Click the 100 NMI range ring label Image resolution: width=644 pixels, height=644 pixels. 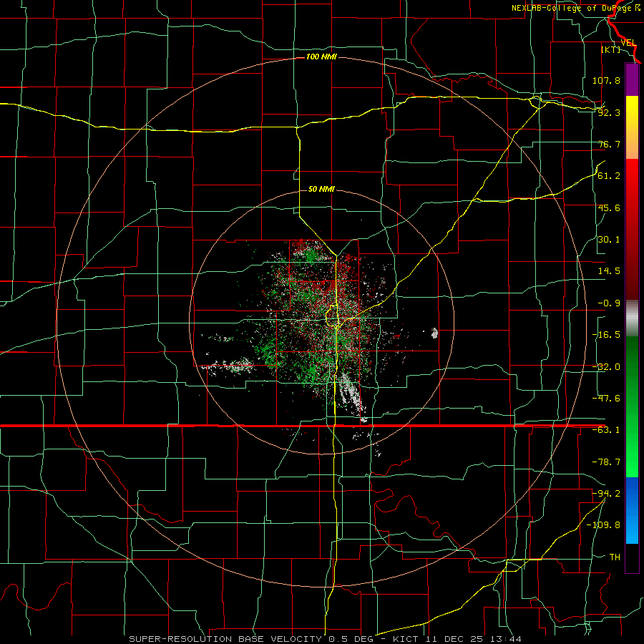[x=321, y=57]
